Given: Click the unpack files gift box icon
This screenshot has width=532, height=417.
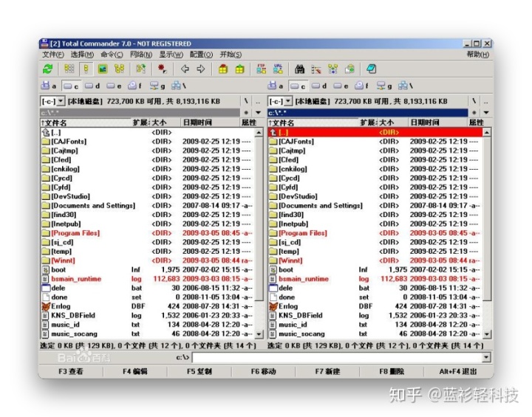Looking at the screenshot, I should [x=239, y=69].
